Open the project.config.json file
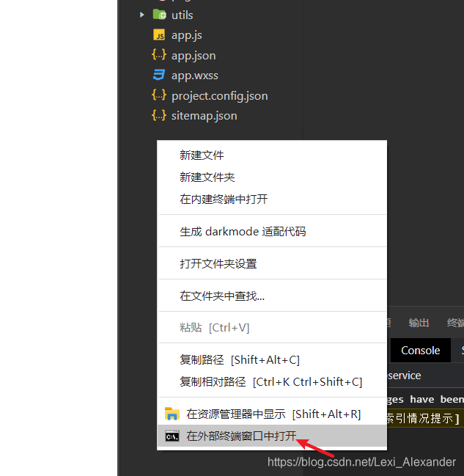Viewport: 464px width, 476px height. pyautogui.click(x=220, y=96)
